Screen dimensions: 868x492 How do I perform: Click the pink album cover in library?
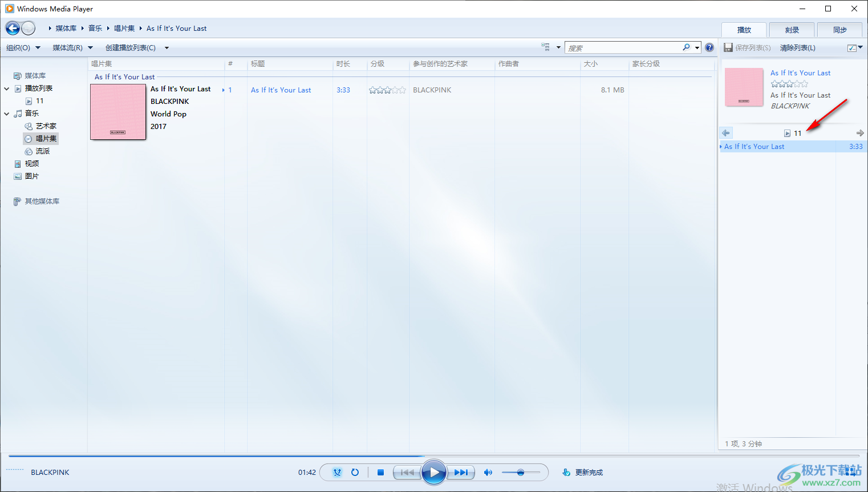(118, 112)
